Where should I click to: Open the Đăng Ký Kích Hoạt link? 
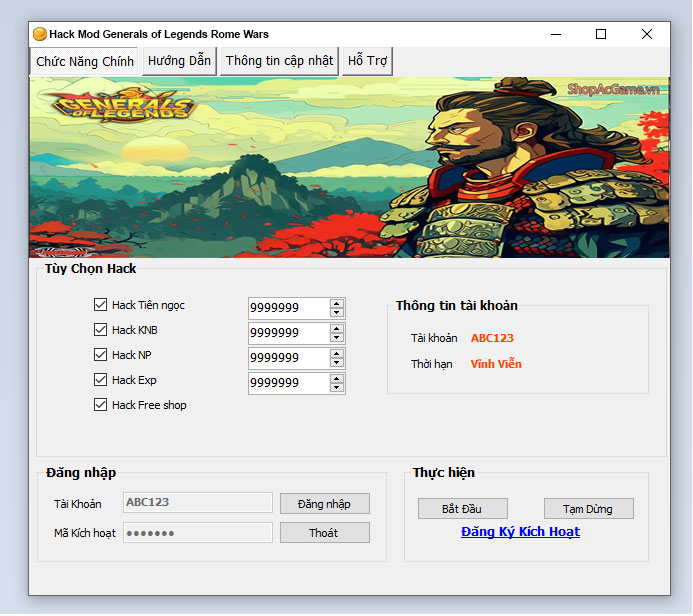[x=520, y=532]
